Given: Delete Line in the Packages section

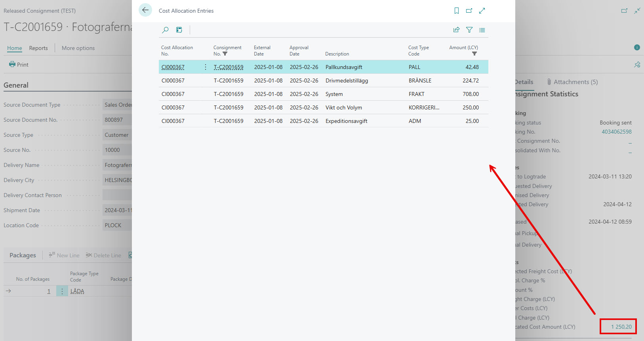Looking at the screenshot, I should click(103, 255).
